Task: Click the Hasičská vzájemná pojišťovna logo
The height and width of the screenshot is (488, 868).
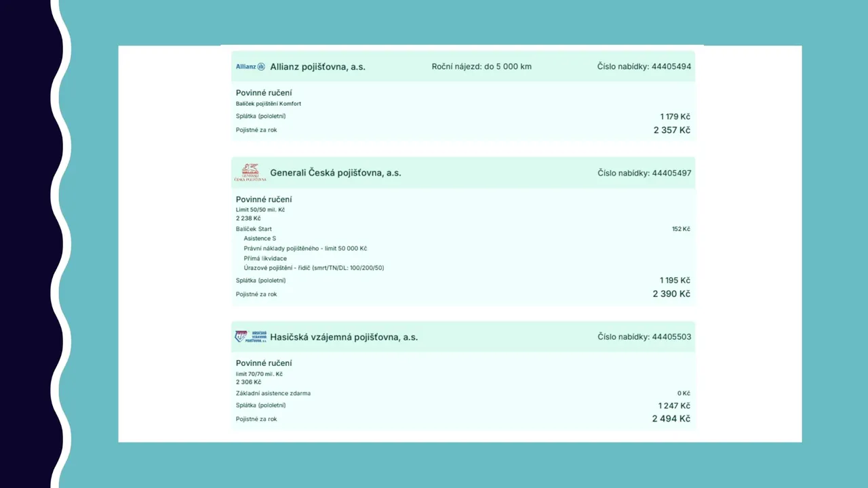Action: (250, 337)
